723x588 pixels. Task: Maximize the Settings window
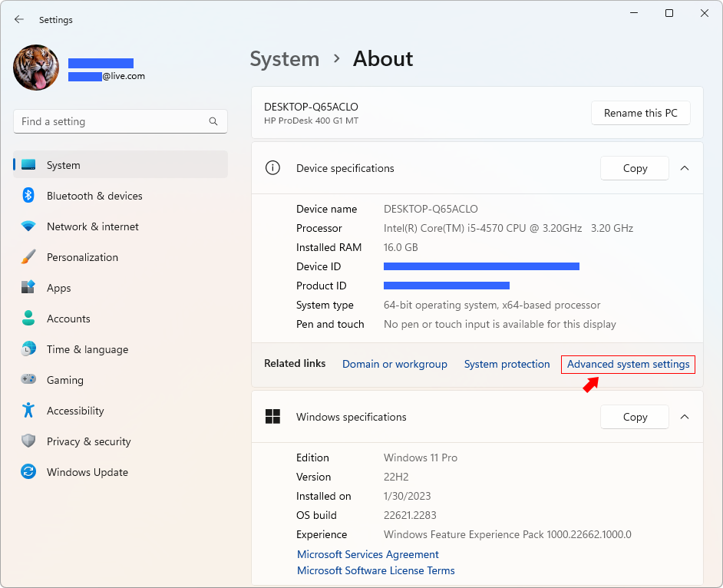(x=669, y=13)
